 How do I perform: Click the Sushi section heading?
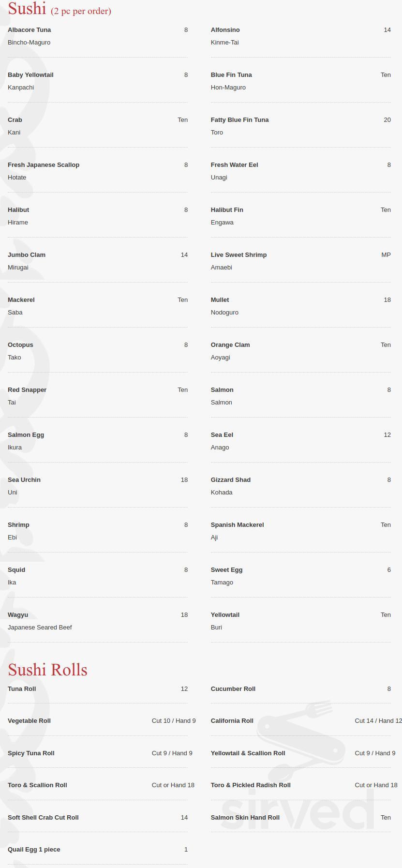27,9
